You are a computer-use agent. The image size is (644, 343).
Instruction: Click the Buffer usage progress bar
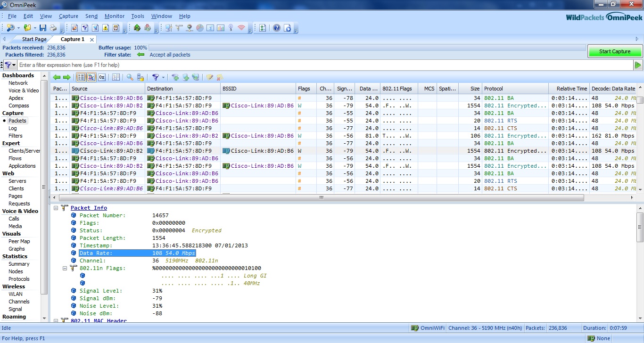tap(367, 48)
